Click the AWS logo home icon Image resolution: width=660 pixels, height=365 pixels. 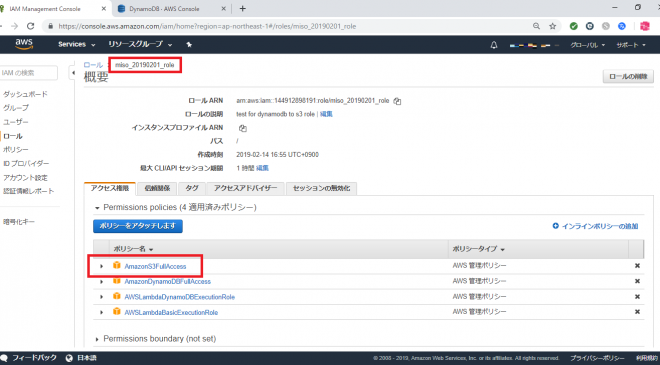[24, 44]
